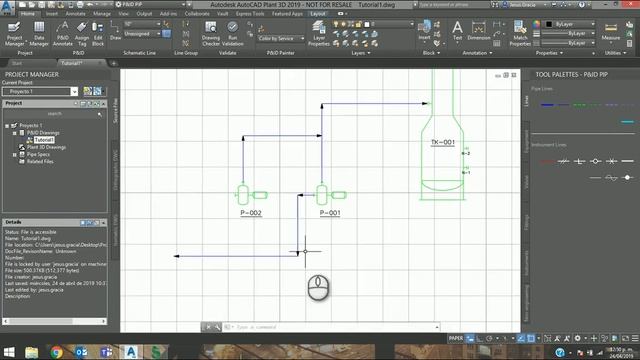Click the Assign Tag tool

pos(82,33)
